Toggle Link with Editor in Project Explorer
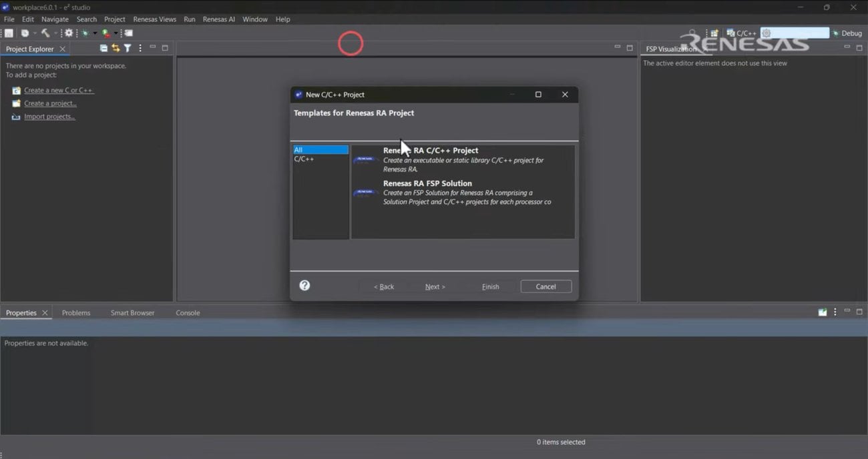The image size is (868, 459). [116, 48]
